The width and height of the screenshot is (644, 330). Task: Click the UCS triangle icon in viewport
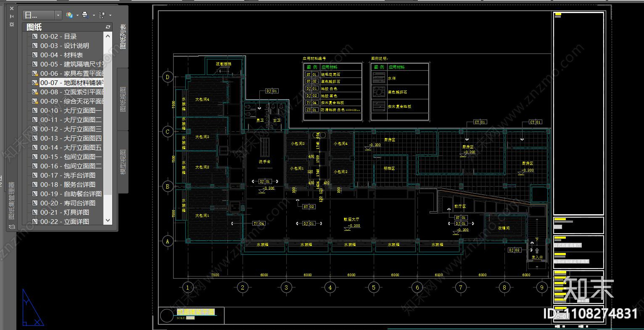32,308
